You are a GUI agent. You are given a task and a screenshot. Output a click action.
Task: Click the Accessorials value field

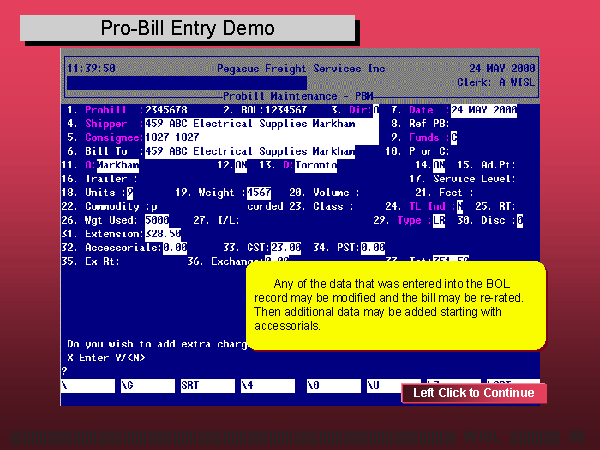coord(174,247)
